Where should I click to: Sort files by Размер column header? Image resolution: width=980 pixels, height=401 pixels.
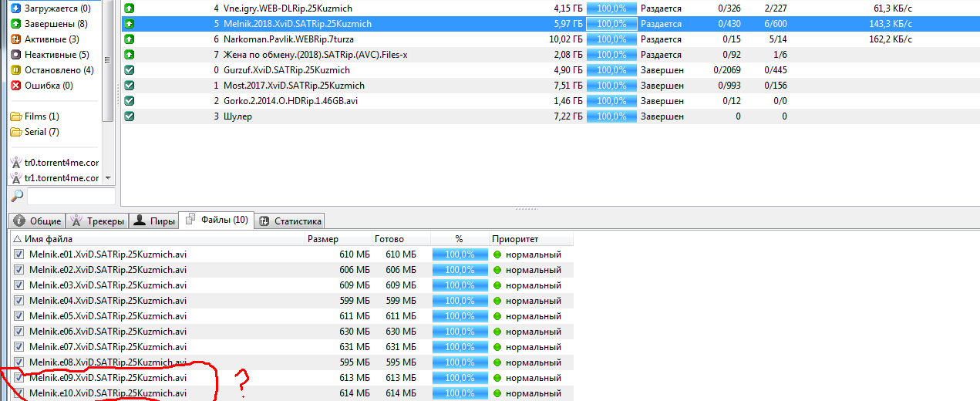(338, 239)
